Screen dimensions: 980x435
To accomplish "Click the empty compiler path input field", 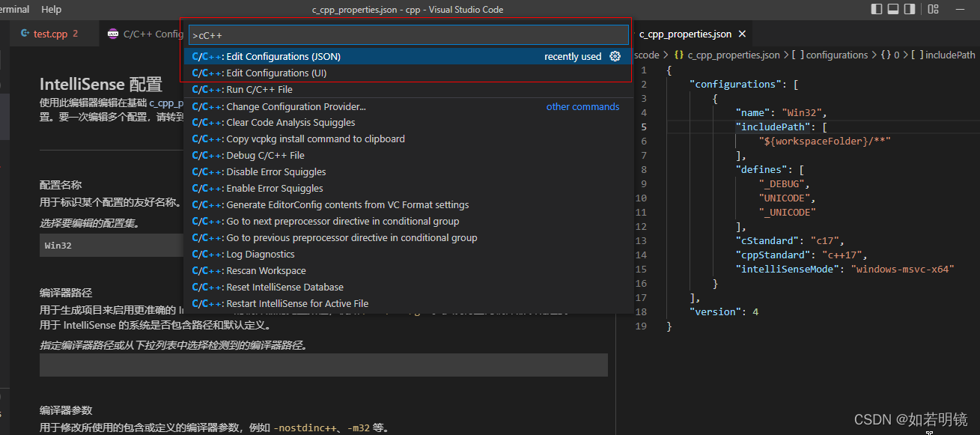I will (323, 365).
